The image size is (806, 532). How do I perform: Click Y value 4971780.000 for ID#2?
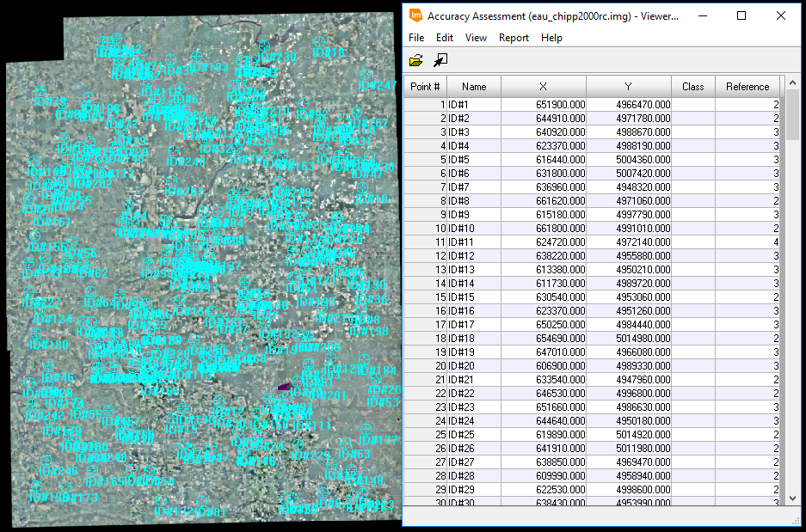(x=629, y=119)
